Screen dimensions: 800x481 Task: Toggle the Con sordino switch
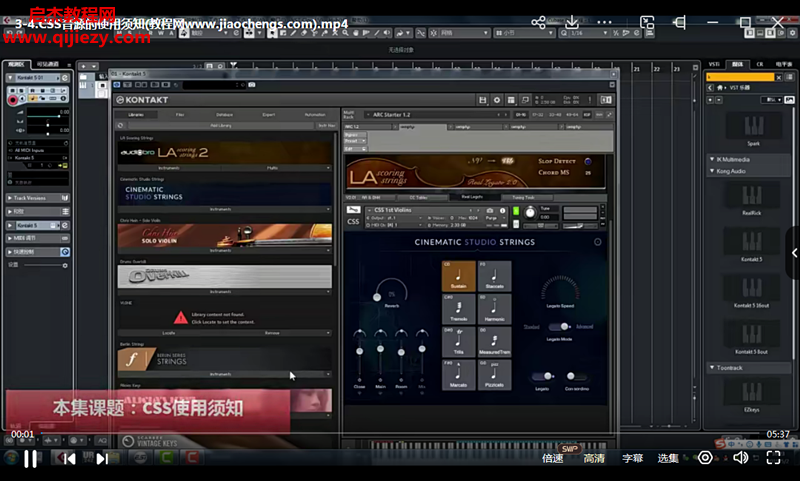(577, 376)
